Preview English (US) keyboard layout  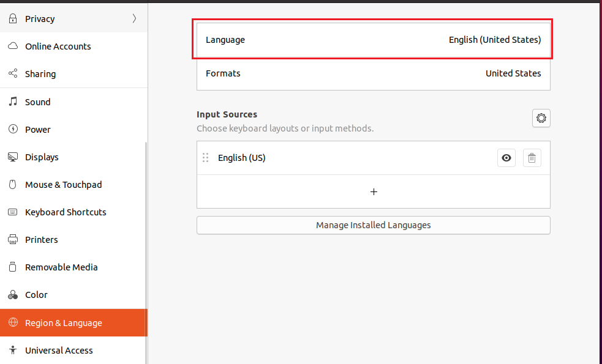coord(506,158)
